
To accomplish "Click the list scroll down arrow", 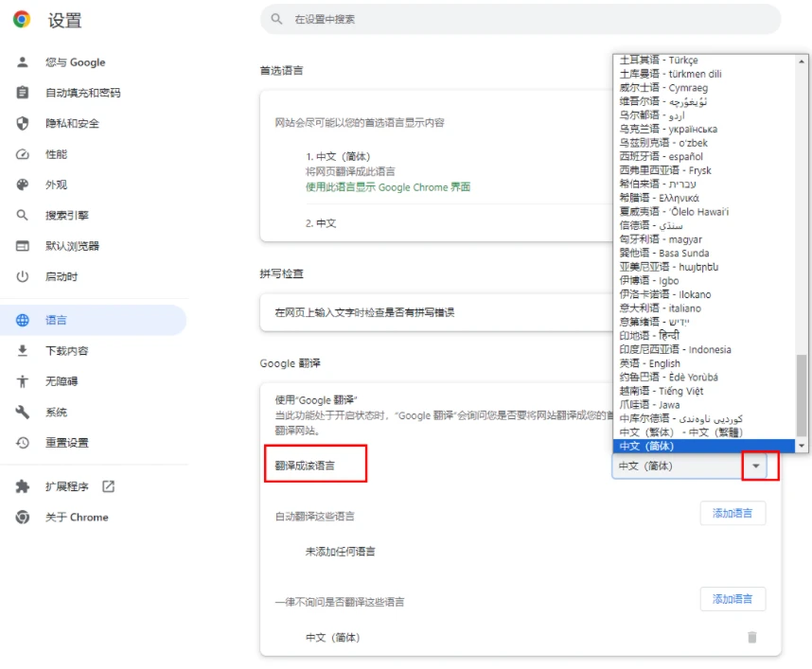I will 802,446.
